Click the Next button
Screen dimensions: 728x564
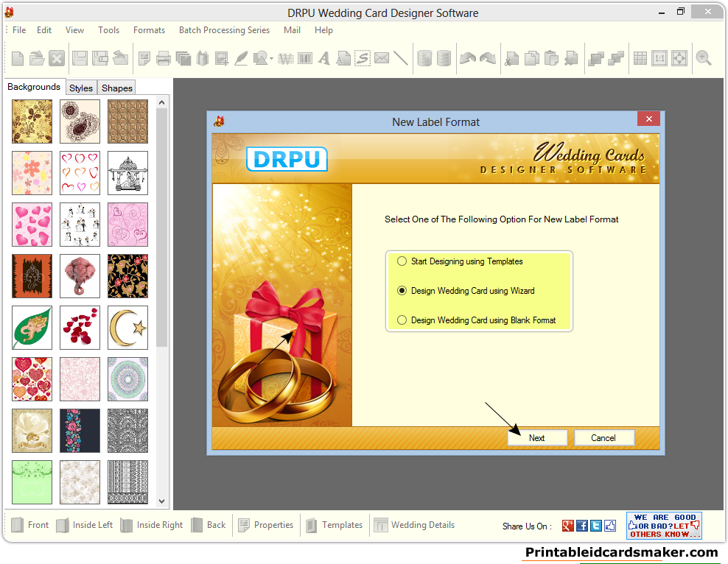[x=536, y=438]
